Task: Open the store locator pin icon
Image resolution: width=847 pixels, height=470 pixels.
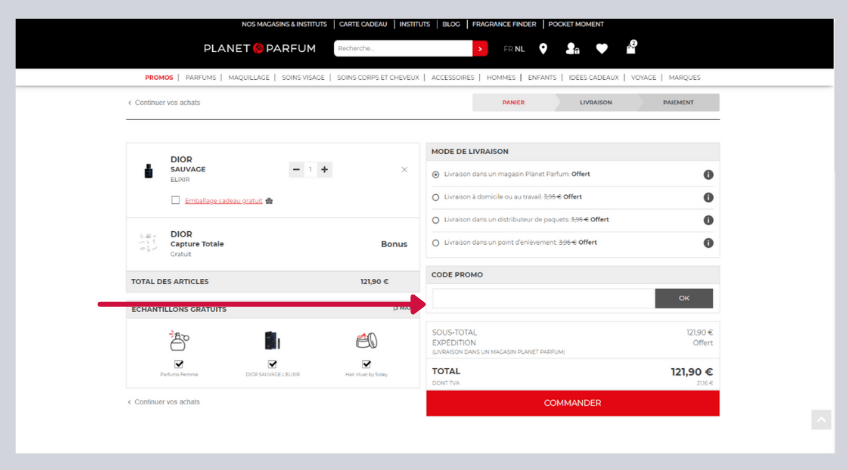Action: [543, 48]
